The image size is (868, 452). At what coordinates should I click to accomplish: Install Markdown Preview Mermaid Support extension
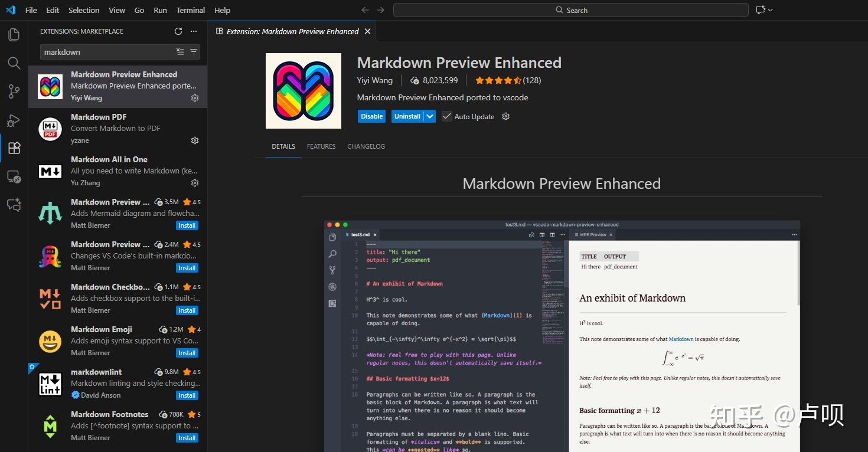point(187,225)
